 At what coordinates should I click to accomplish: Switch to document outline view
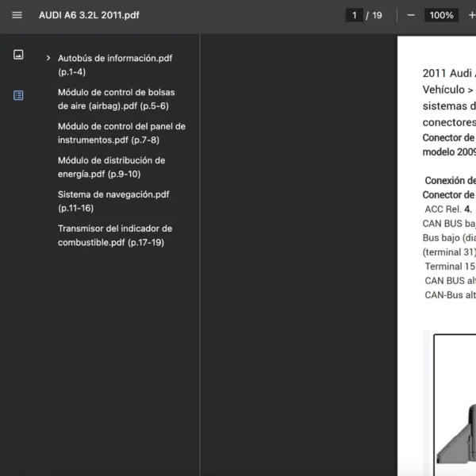coord(18,95)
